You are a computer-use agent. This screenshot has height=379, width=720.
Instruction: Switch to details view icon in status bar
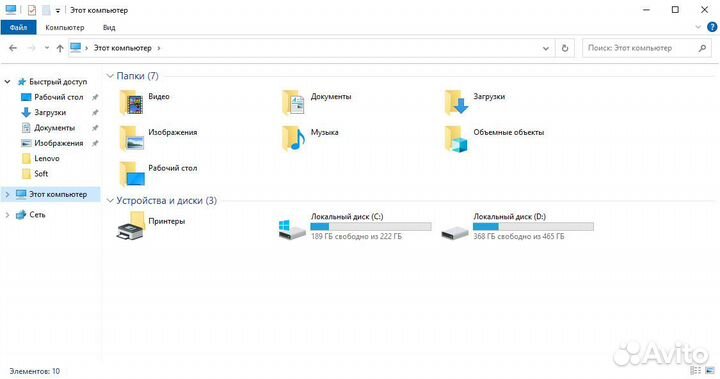696,370
